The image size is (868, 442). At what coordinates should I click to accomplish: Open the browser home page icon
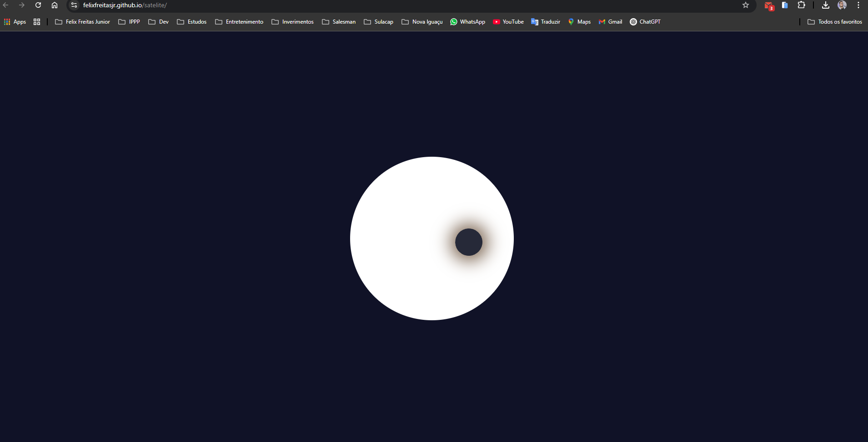coord(55,5)
